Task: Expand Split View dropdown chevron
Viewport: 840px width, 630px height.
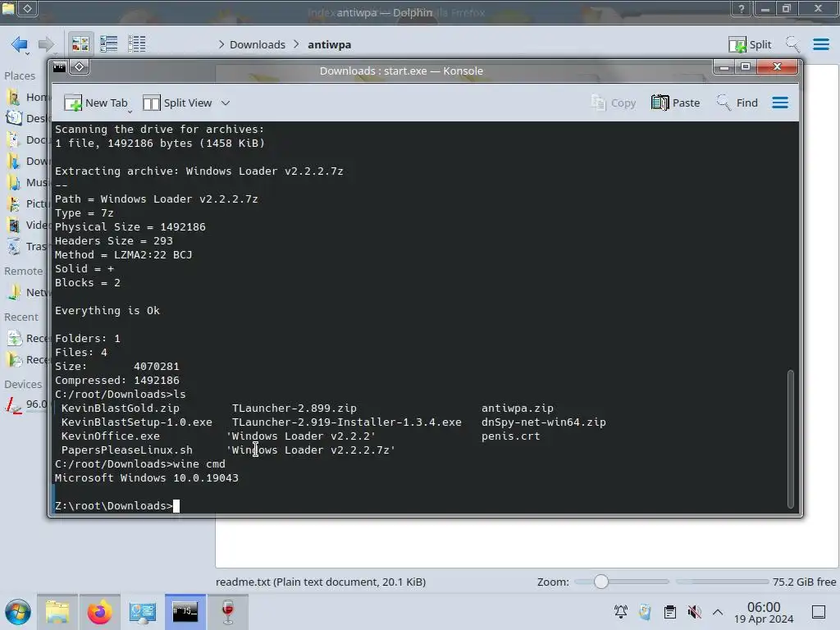Action: 226,103
